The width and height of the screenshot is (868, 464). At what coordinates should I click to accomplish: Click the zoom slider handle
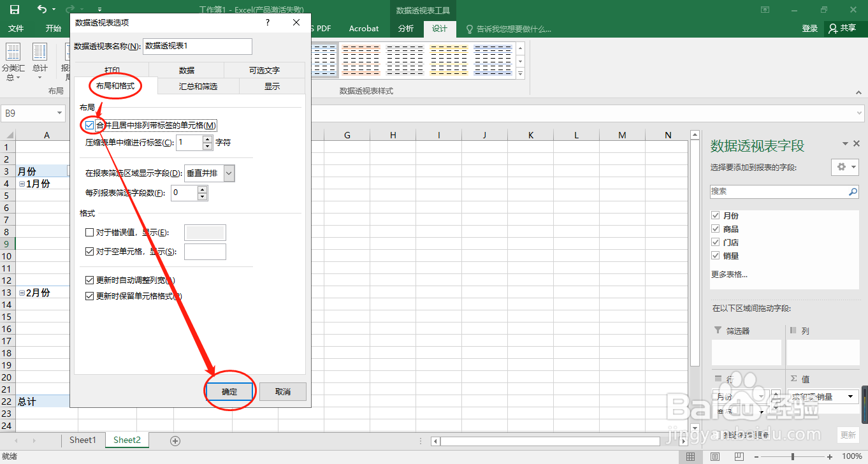793,456
